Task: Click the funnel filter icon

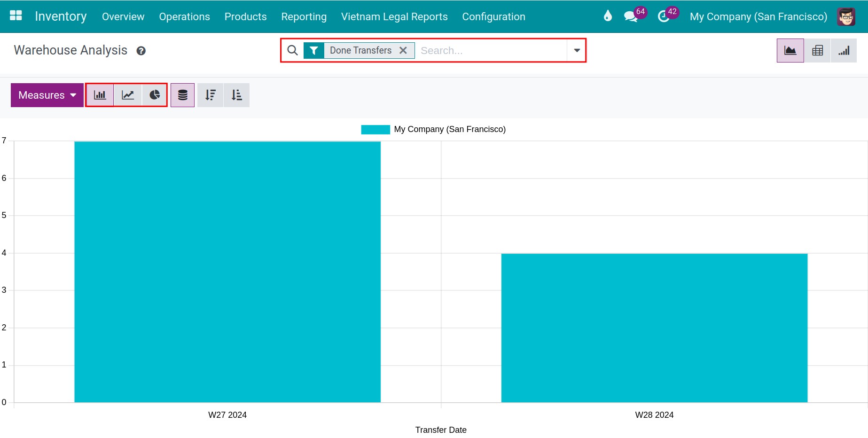Action: click(x=313, y=50)
